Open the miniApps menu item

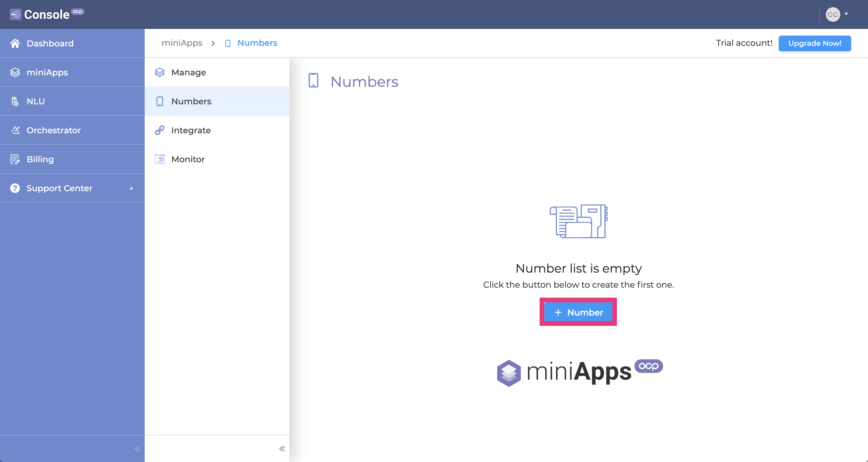click(x=72, y=72)
